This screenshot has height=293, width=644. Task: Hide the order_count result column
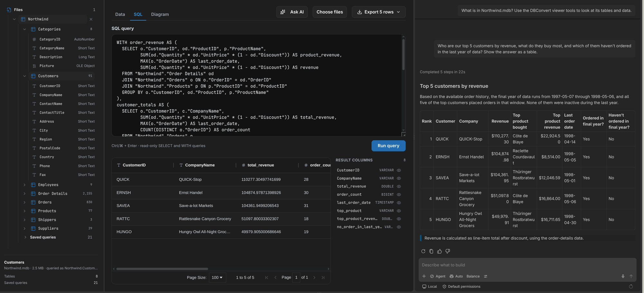(399, 195)
